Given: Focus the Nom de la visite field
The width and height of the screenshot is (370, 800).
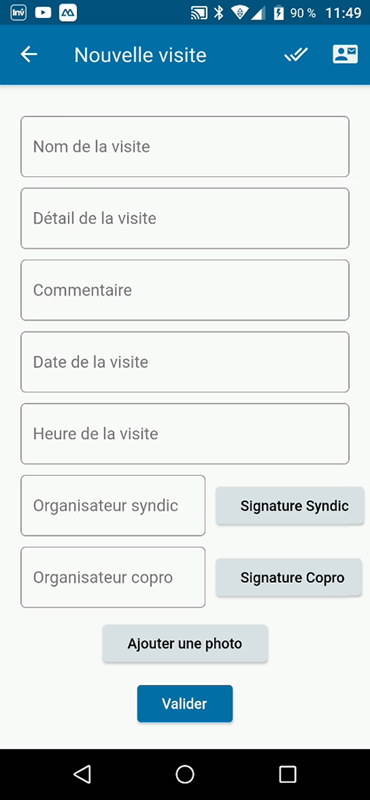Looking at the screenshot, I should (x=185, y=146).
